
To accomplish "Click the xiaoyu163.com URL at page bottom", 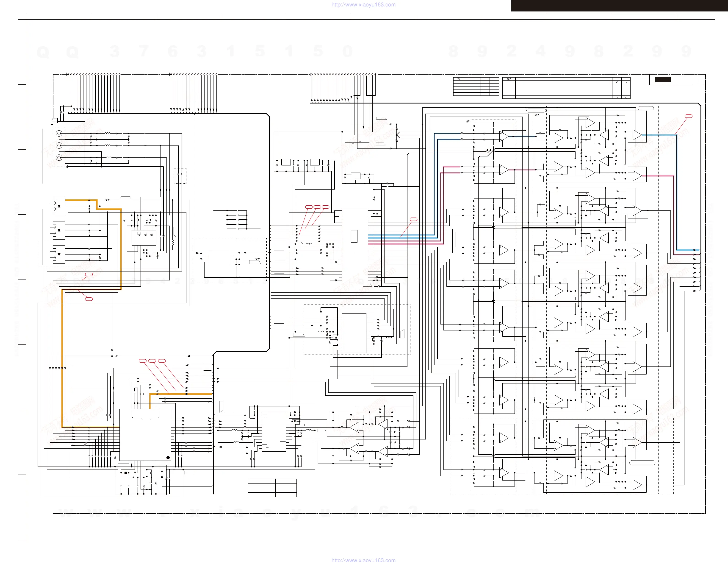I will click(x=363, y=560).
